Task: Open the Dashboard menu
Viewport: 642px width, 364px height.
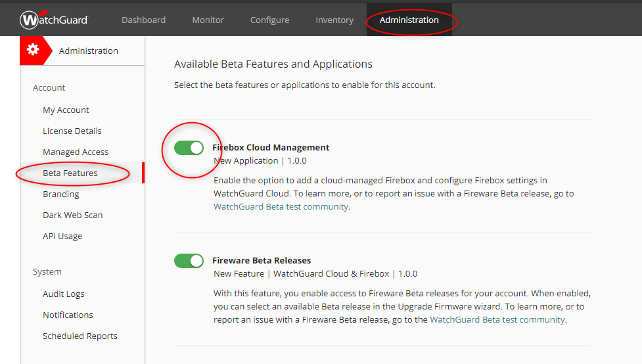Action: point(144,20)
